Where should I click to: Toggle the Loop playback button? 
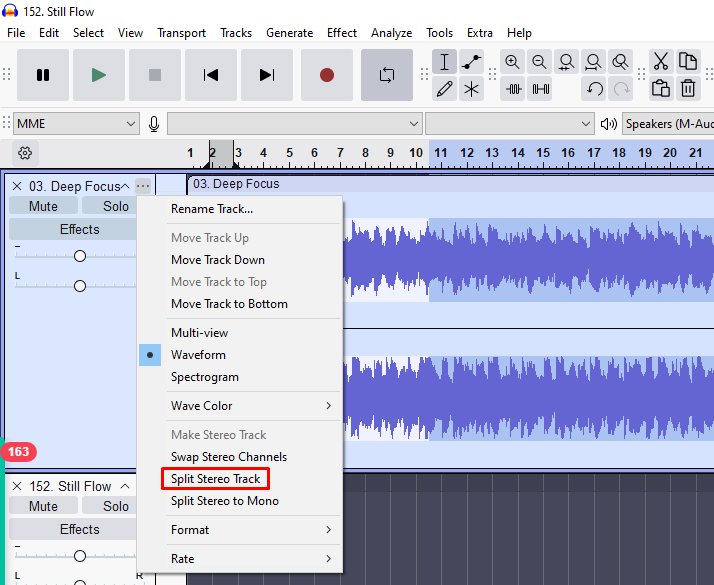[387, 75]
